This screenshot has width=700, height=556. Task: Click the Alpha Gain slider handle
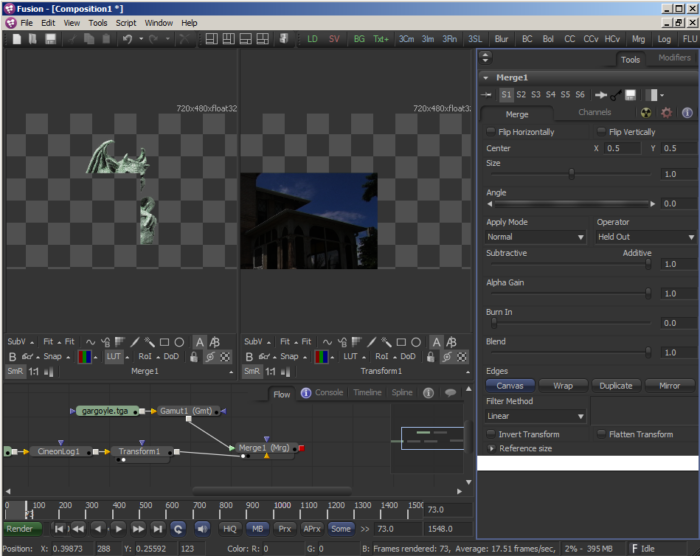(648, 293)
